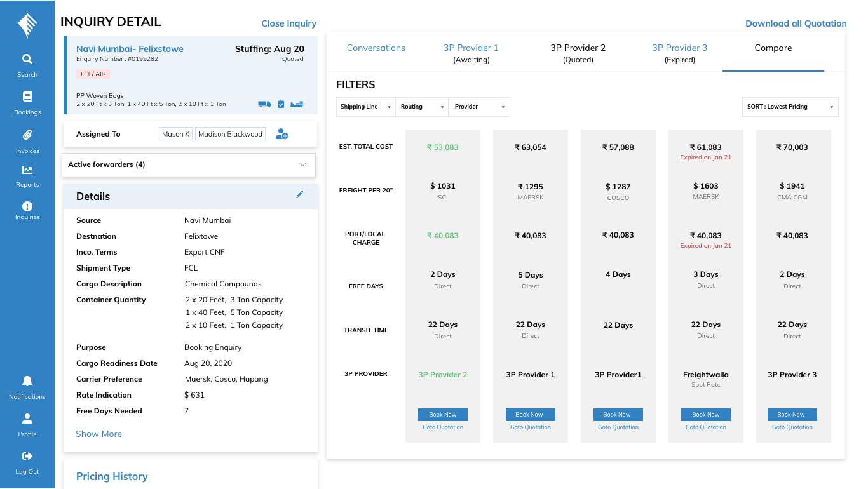The image size is (868, 489).
Task: Open the Sort Lowest Pricing dropdown
Action: [x=790, y=107]
